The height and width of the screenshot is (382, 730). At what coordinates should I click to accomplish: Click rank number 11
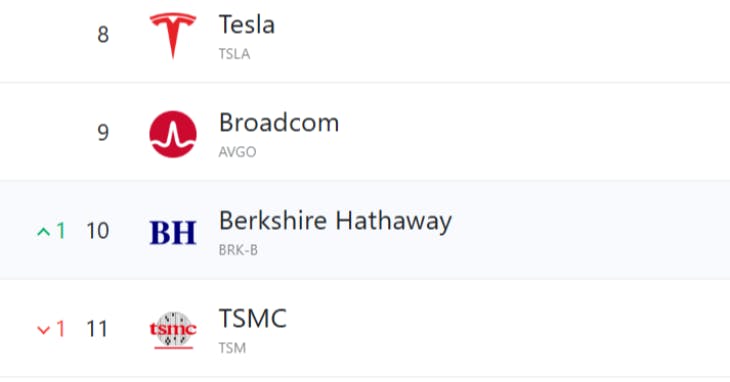pyautogui.click(x=97, y=329)
